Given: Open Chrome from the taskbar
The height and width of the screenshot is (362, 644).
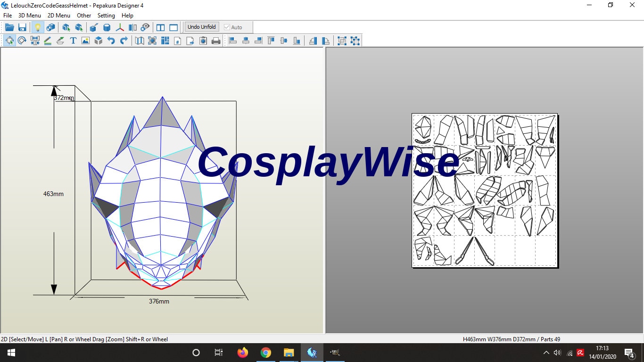Looking at the screenshot, I should coord(266,353).
